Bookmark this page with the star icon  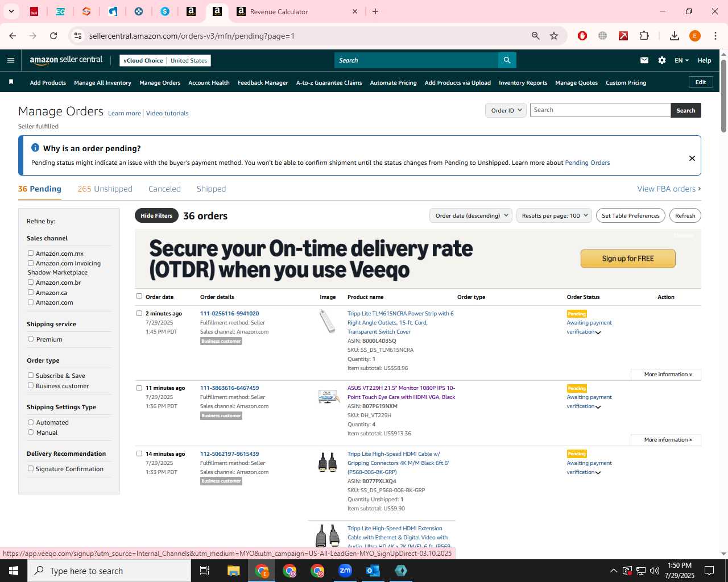(x=554, y=36)
